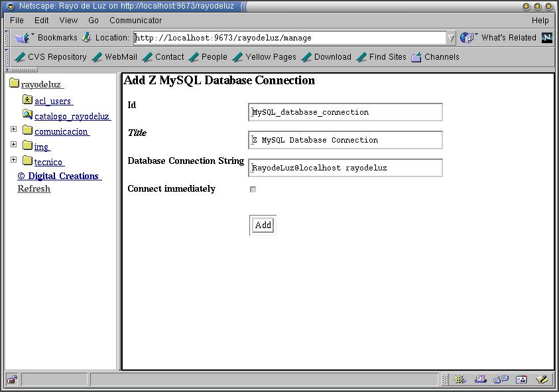Open the Find Sites bookmark
Image resolution: width=559 pixels, height=392 pixels.
pyautogui.click(x=381, y=57)
